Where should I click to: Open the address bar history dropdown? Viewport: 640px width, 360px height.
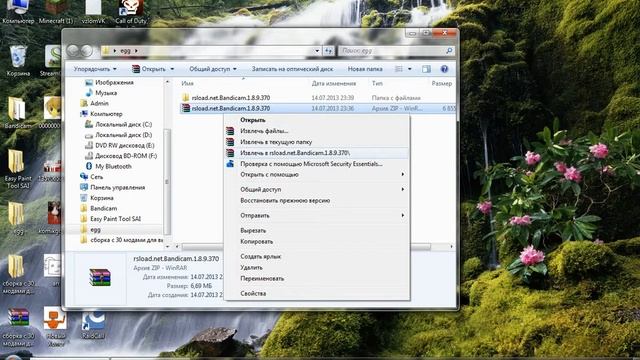pos(317,51)
